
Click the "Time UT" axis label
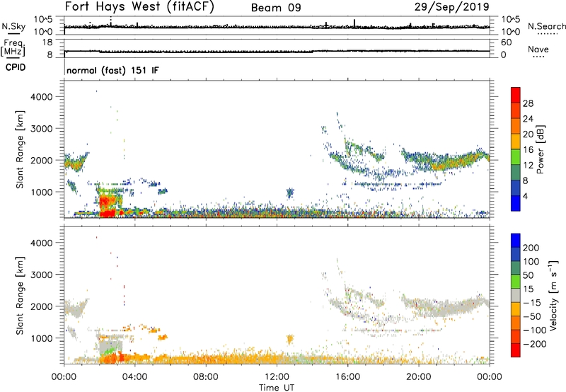coord(277,388)
